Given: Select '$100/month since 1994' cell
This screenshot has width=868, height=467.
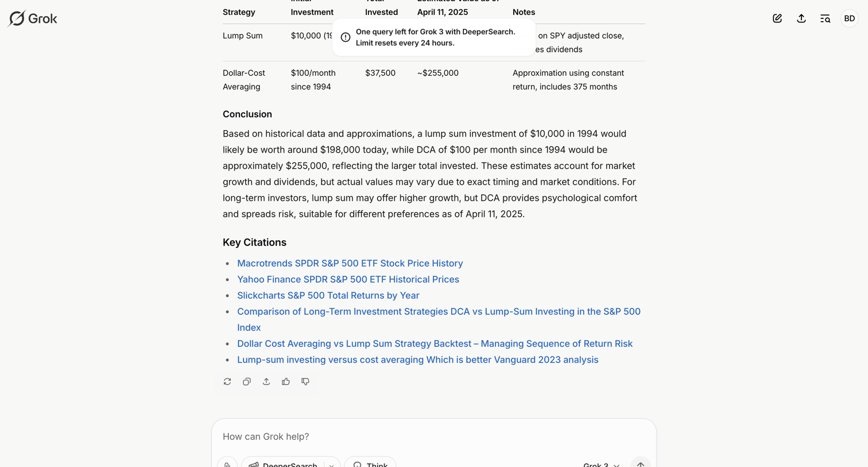Looking at the screenshot, I should coord(313,80).
